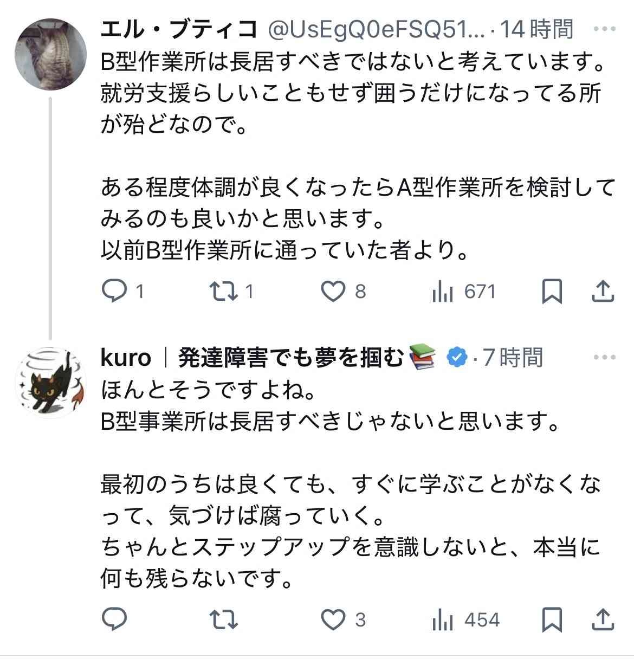The height and width of the screenshot is (672, 634).
Task: Repost kuro's reply
Action: (x=223, y=619)
